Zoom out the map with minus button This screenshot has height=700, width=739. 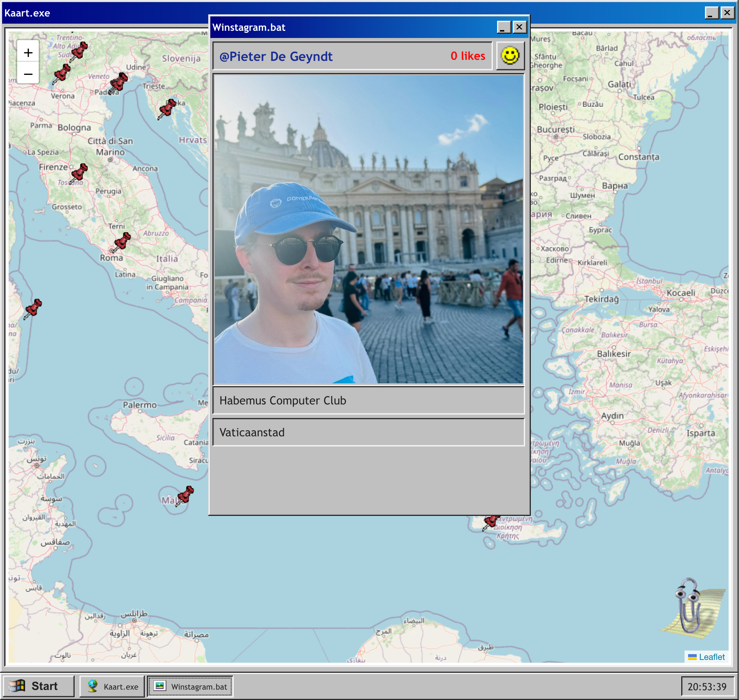coord(28,74)
